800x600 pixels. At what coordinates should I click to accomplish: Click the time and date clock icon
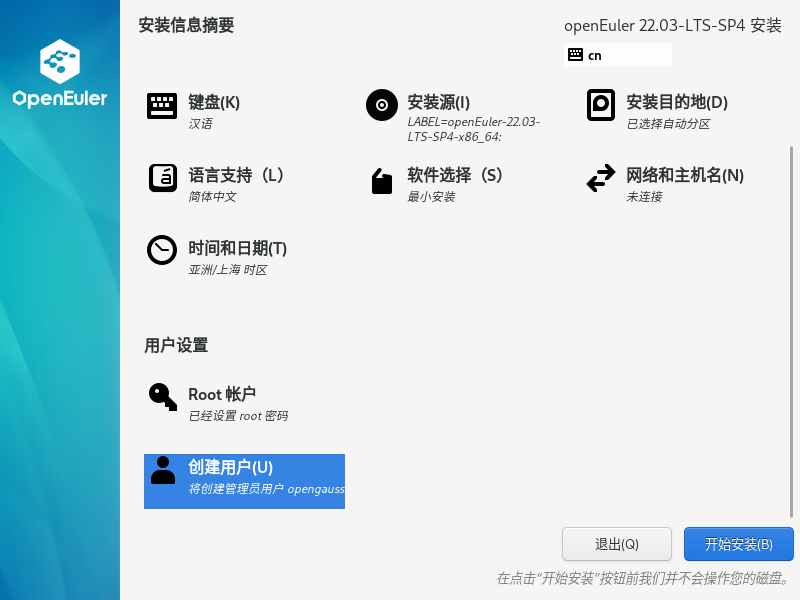[162, 250]
